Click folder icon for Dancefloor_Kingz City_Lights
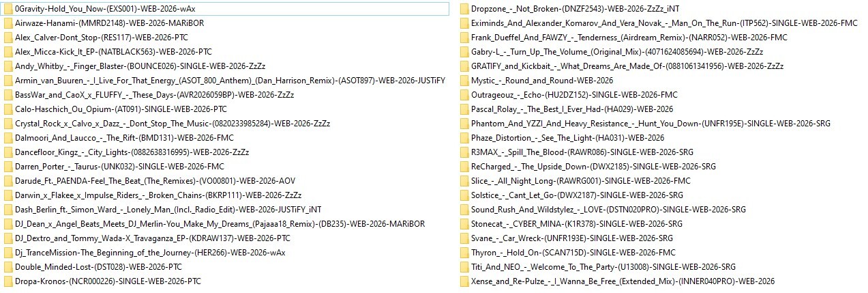Image resolution: width=868 pixels, height=293 pixels. point(8,152)
